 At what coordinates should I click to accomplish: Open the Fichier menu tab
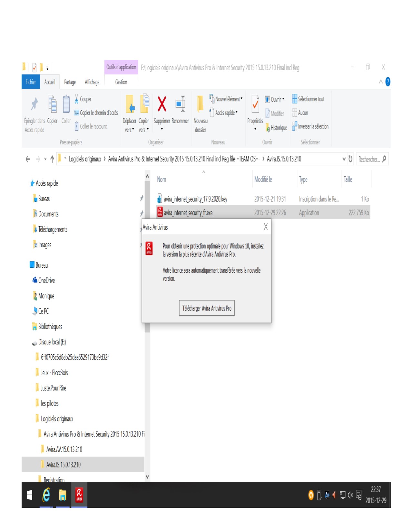[x=31, y=82]
